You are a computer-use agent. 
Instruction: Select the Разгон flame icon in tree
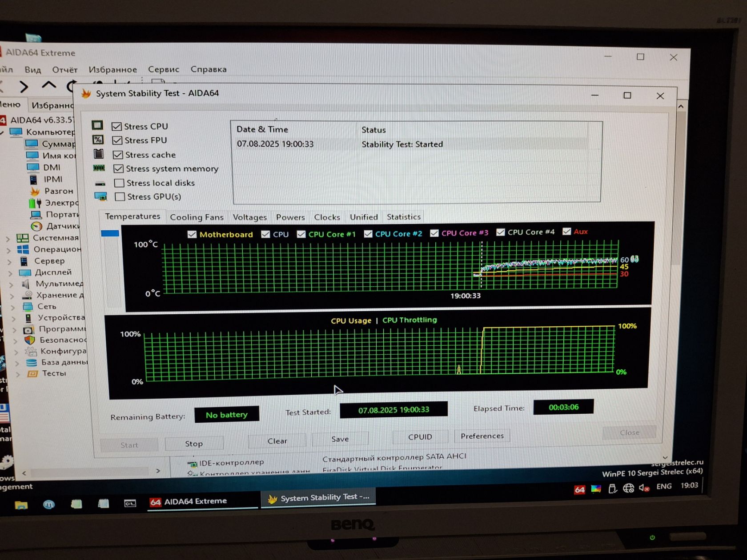[35, 191]
